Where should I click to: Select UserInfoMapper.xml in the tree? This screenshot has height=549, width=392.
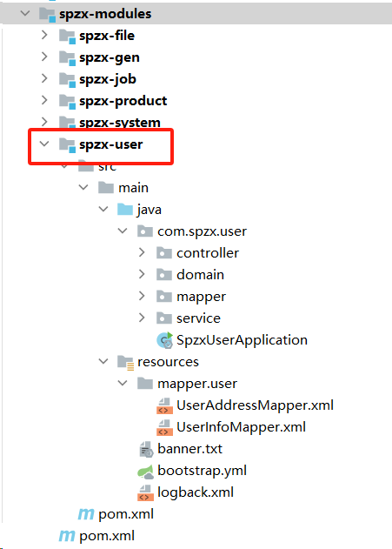click(x=242, y=427)
